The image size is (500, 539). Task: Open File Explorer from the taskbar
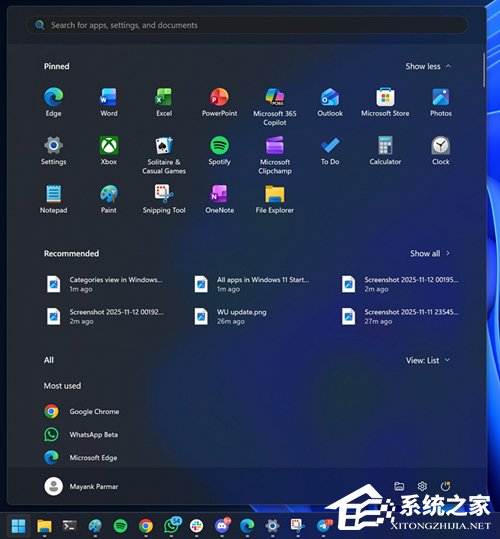click(x=44, y=526)
